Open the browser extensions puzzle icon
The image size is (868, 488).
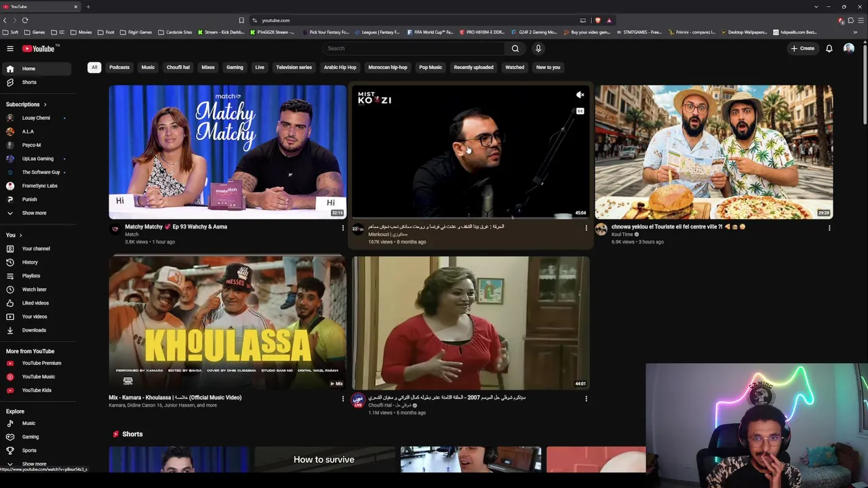click(850, 20)
